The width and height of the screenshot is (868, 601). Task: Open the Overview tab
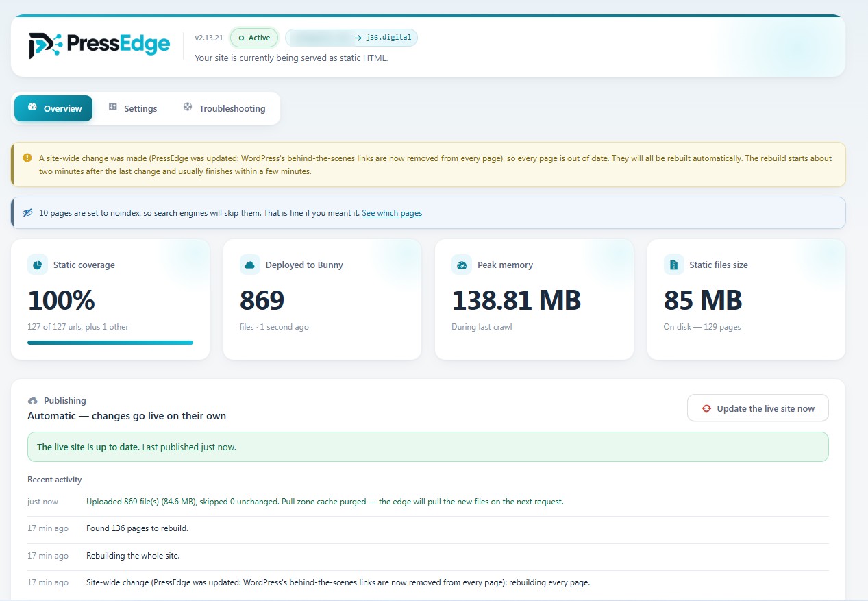[x=53, y=108]
